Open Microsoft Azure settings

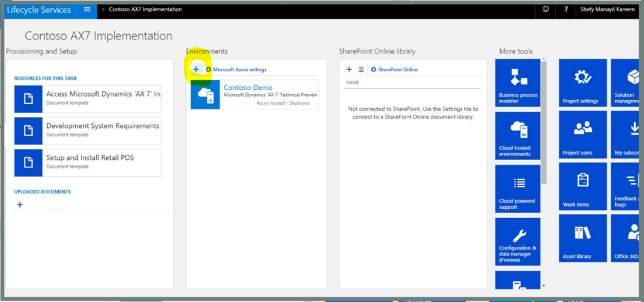click(239, 69)
